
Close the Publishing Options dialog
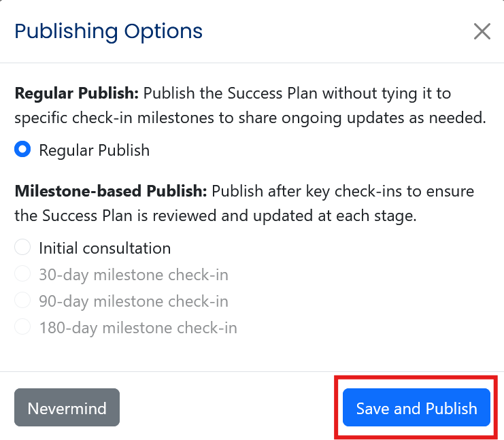tap(482, 32)
